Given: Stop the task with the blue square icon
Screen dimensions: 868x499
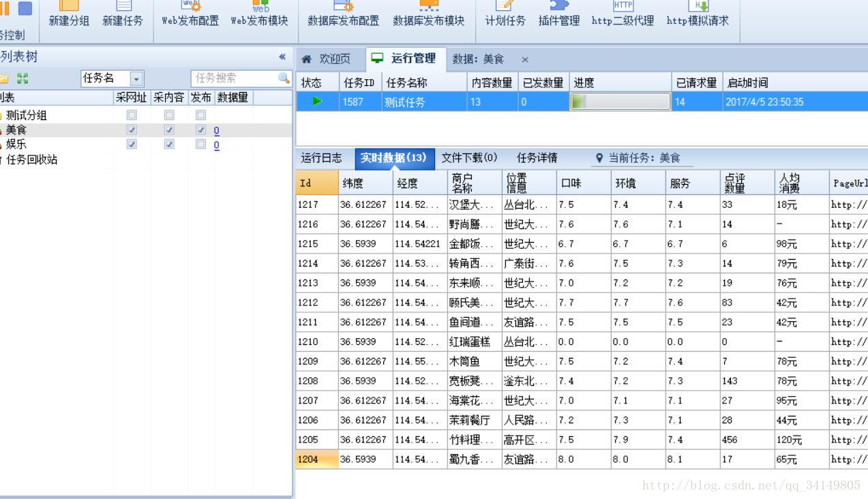Looking at the screenshot, I should 25,8.
